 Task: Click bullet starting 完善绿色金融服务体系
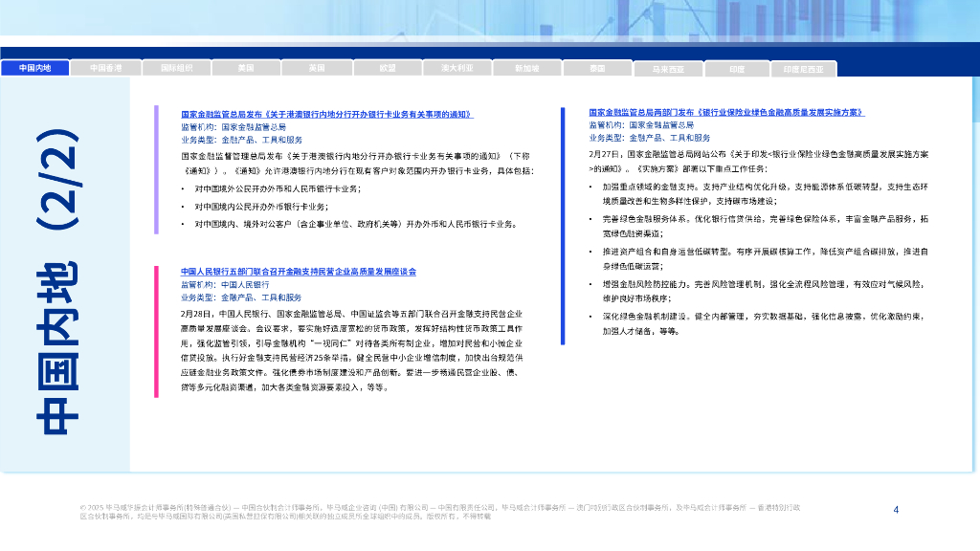(765, 226)
